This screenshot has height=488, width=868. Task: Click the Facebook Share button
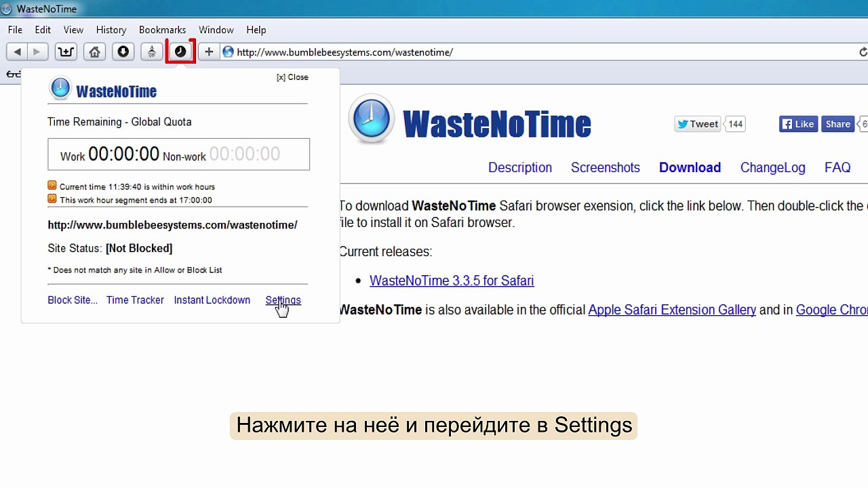pyautogui.click(x=837, y=124)
